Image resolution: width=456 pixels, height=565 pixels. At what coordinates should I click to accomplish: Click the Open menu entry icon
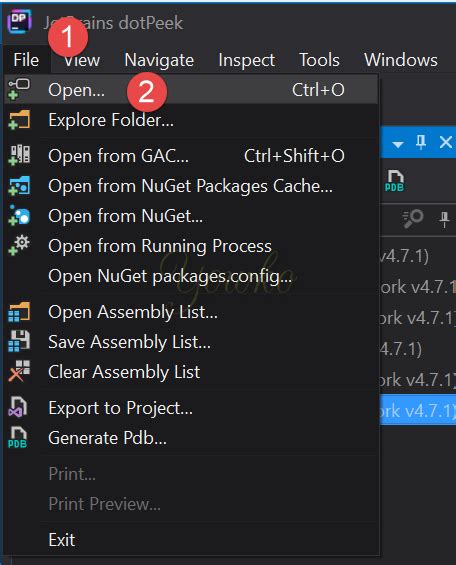19,89
